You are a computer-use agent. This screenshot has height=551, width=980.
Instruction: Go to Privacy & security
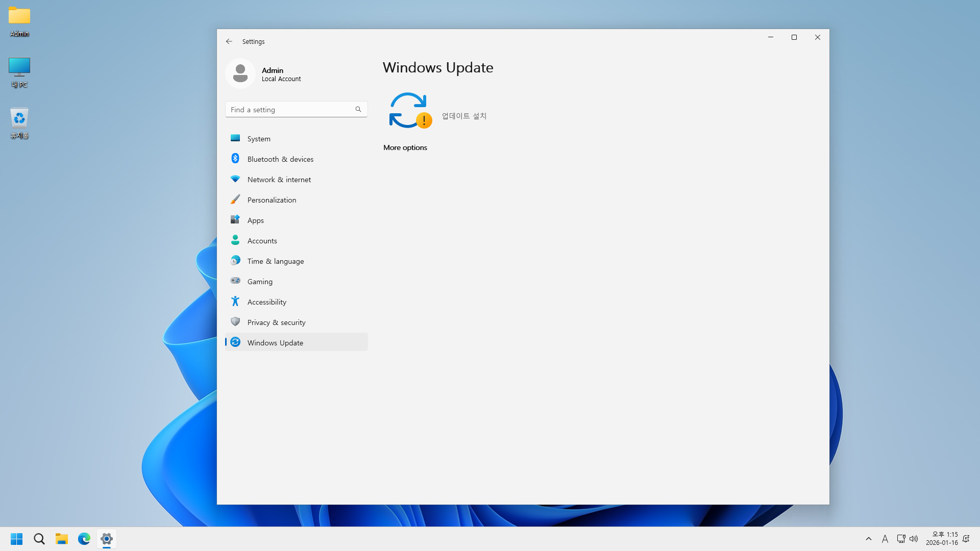pyautogui.click(x=276, y=322)
